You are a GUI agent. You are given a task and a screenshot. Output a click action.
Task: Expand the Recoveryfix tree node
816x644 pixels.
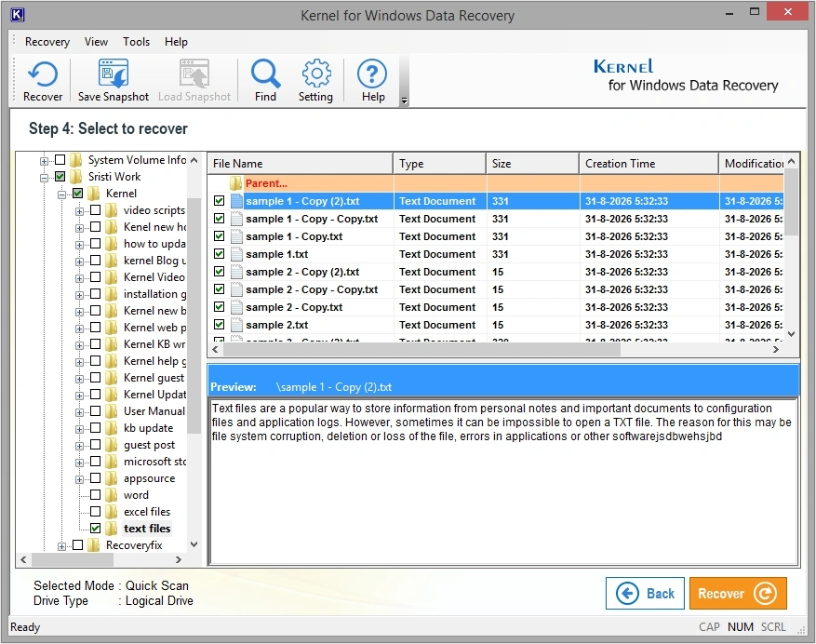point(62,546)
